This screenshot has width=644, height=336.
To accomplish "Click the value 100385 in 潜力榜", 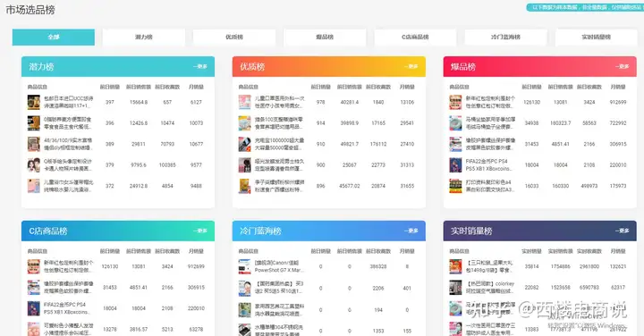I will (x=167, y=165).
